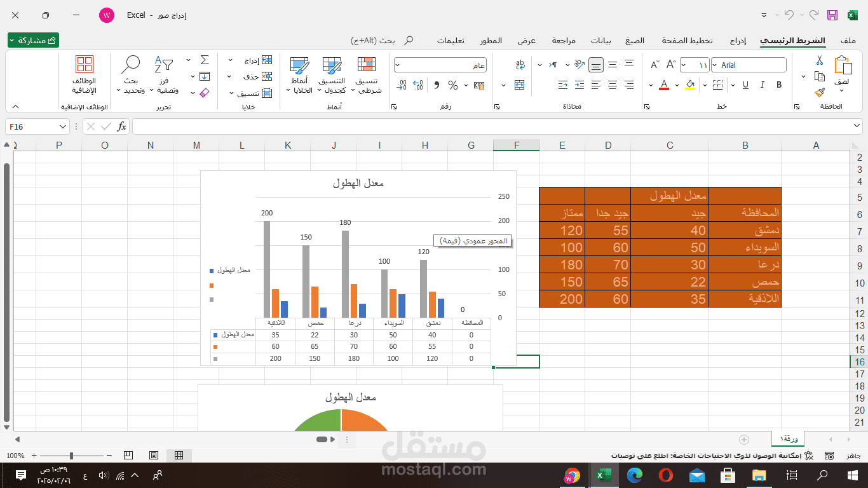868x488 pixels.
Task: Open the Arial font name dropdown
Action: click(x=715, y=65)
